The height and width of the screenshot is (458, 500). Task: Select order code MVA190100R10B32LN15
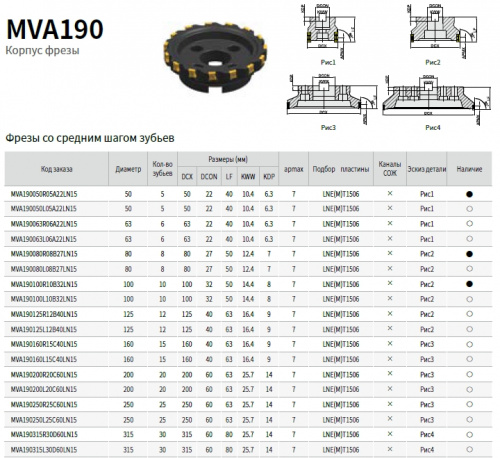pyautogui.click(x=44, y=284)
